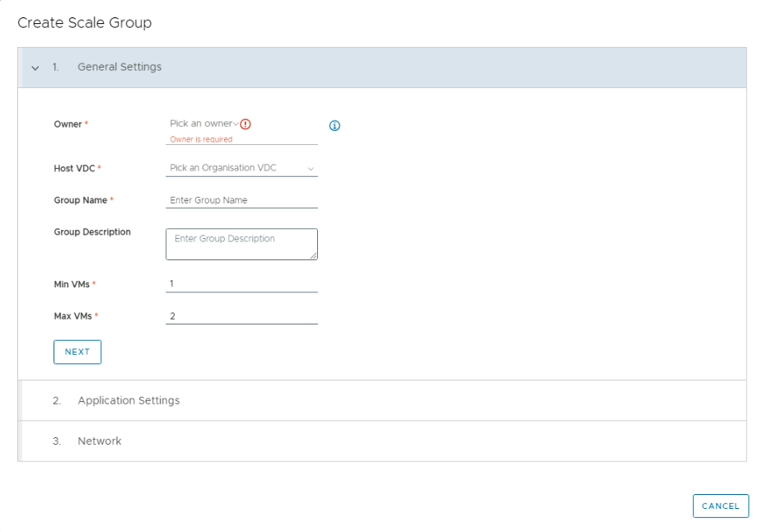This screenshot has width=762, height=532.
Task: Focus the Enter Group Name field
Action: click(x=241, y=200)
